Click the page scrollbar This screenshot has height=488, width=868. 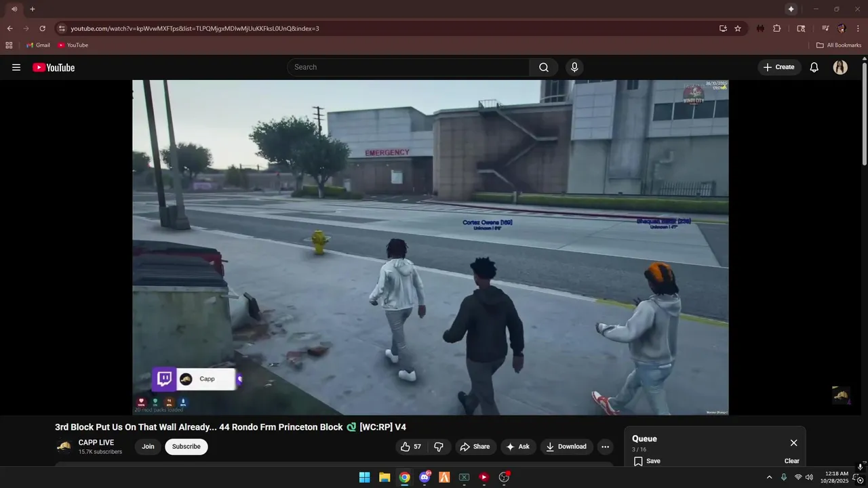click(x=865, y=113)
